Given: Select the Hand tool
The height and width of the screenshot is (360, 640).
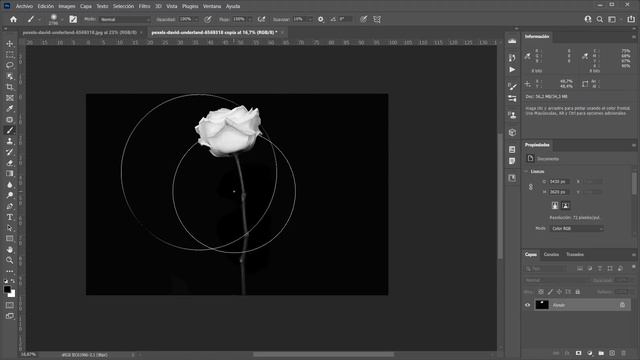Looking at the screenshot, I should (x=10, y=249).
